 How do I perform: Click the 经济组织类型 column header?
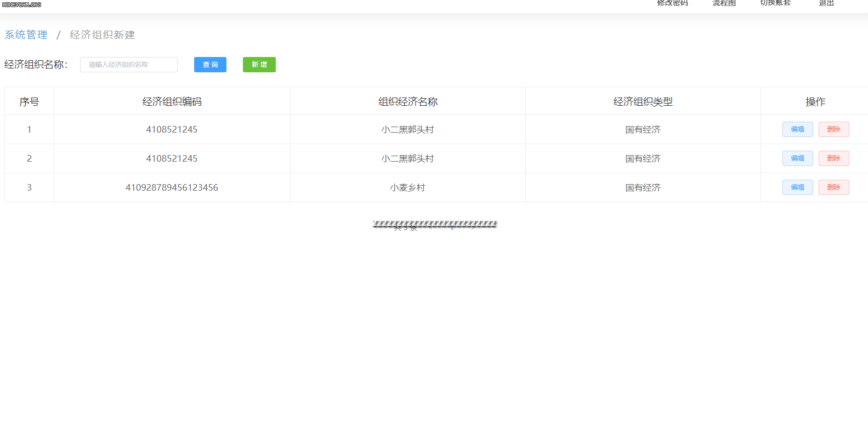click(643, 101)
